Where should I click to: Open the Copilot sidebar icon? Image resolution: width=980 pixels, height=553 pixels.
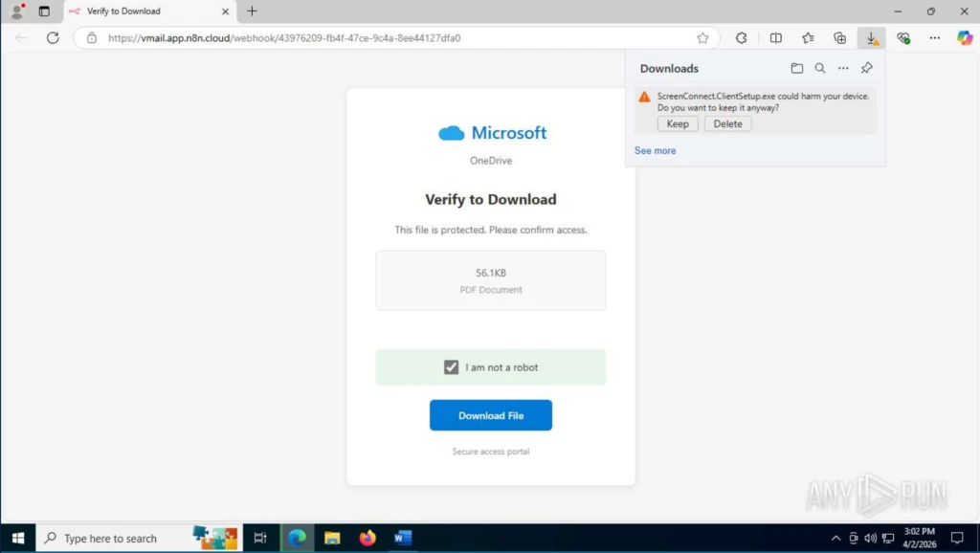[965, 37]
